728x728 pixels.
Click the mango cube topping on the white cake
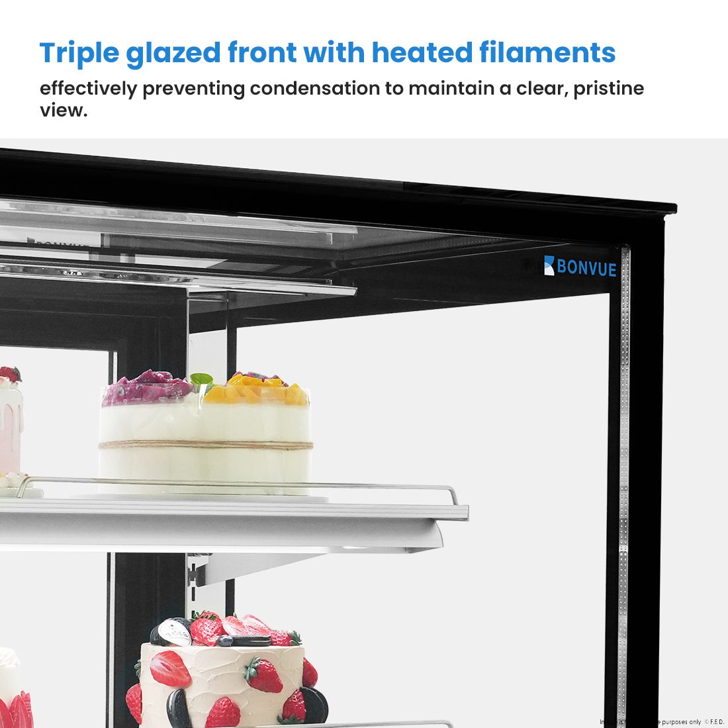[x=256, y=389]
